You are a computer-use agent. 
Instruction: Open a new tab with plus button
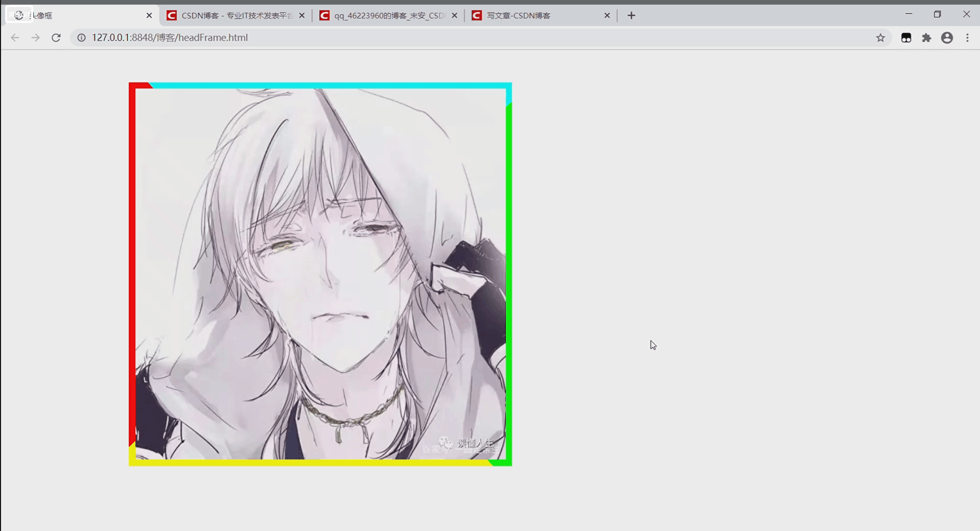631,15
